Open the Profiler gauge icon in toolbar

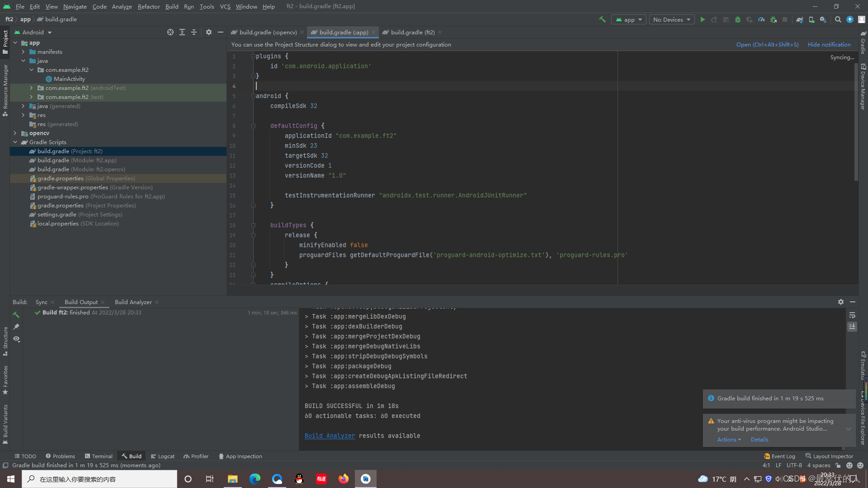(761, 19)
